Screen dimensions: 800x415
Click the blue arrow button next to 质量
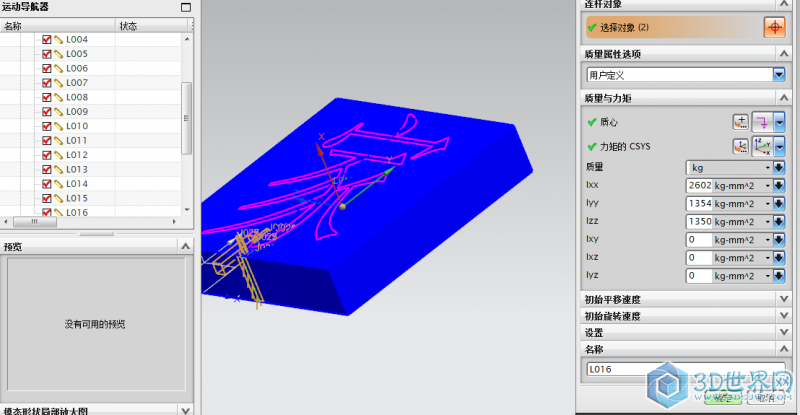click(779, 167)
